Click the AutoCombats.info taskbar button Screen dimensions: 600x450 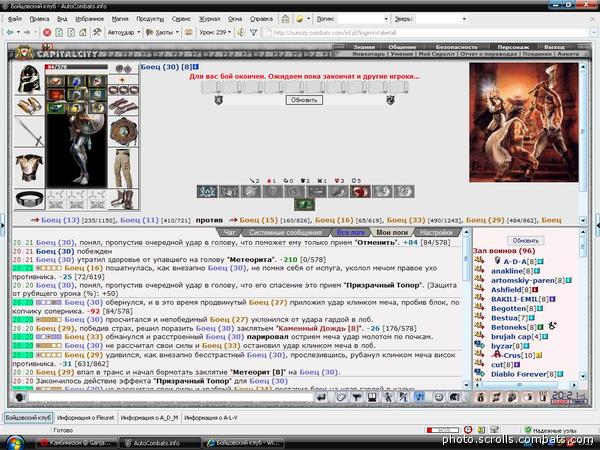tap(160, 443)
